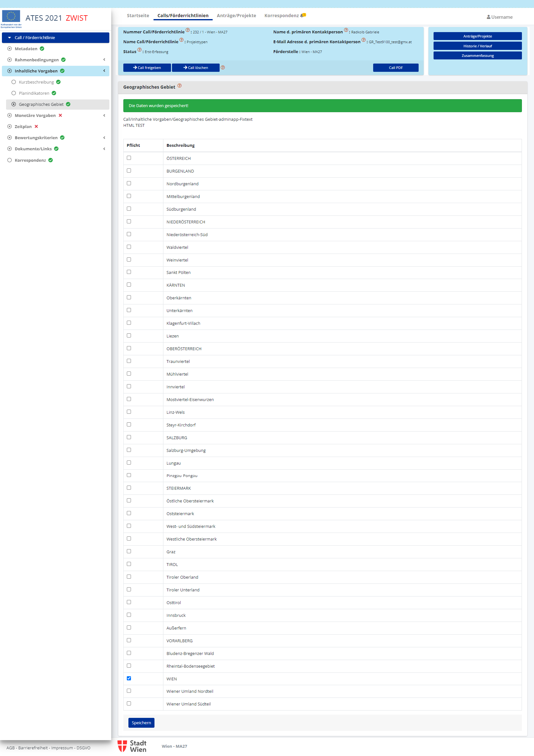Go to the Startseite tab
Viewport: 534px width, 756px height.
point(138,16)
